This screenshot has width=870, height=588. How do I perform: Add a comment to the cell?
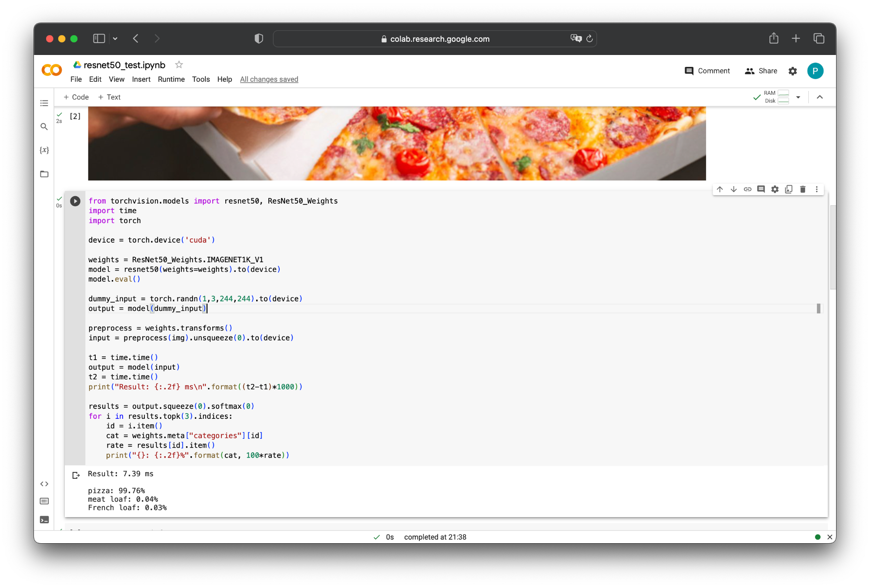coord(761,189)
